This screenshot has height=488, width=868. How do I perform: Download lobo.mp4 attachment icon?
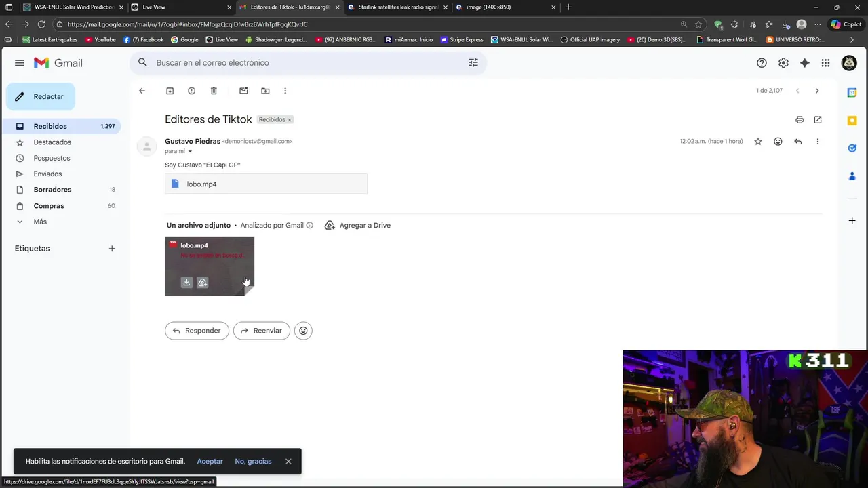[186, 283]
